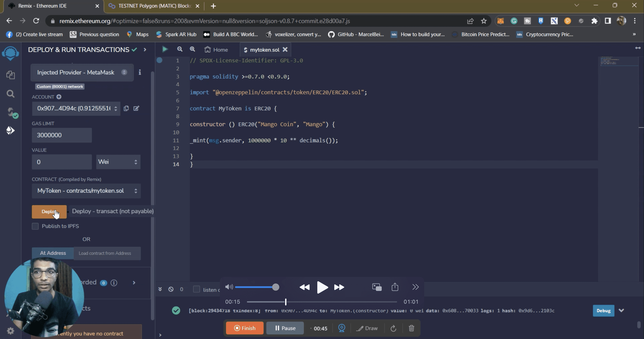Open the File Explorer panel in Remix sidebar
Image resolution: width=644 pixels, height=339 pixels.
point(11,75)
